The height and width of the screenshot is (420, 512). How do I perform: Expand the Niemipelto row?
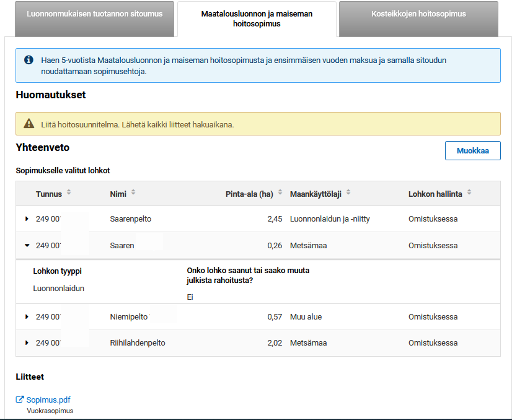(27, 317)
